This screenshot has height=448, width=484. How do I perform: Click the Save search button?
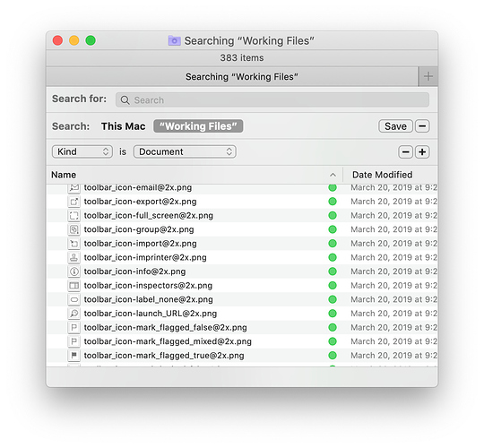tap(395, 126)
